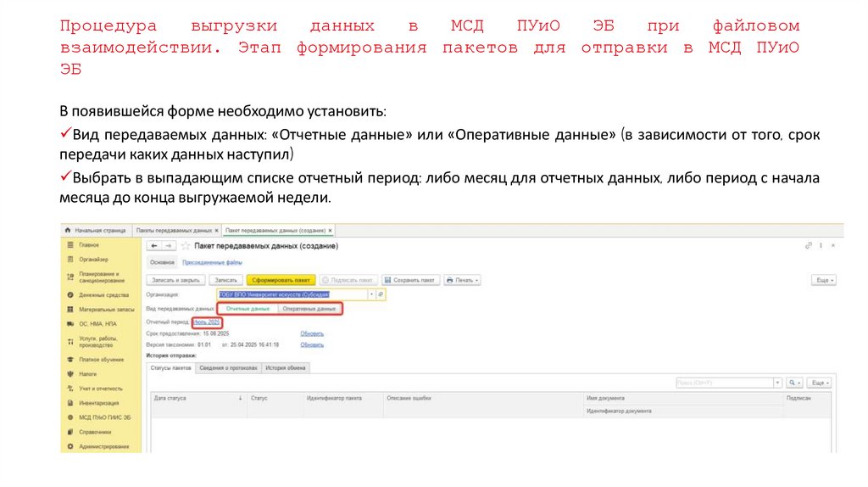868x487 pixels.
Task: Open the magnifier search options dropdown
Action: (x=794, y=383)
